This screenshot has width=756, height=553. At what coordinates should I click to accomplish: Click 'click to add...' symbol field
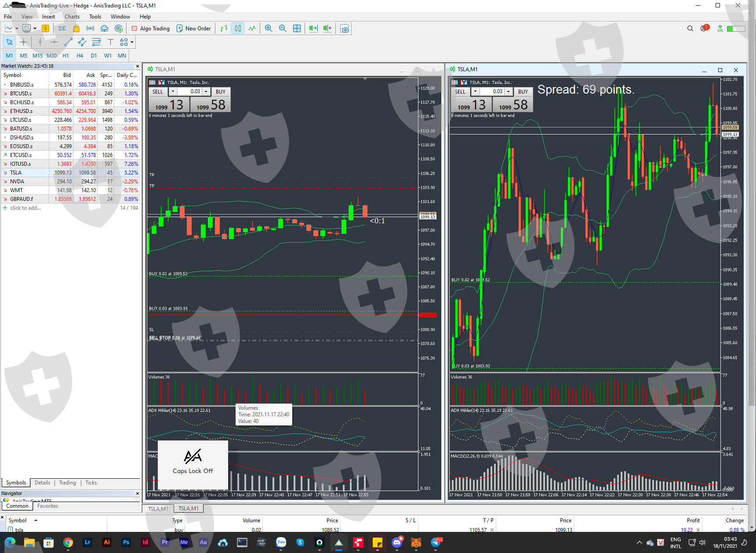25,208
